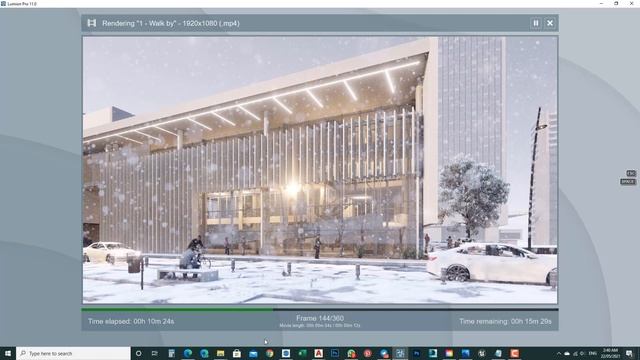The height and width of the screenshot is (360, 640).
Task: Open the Windows Start menu
Action: 8,353
